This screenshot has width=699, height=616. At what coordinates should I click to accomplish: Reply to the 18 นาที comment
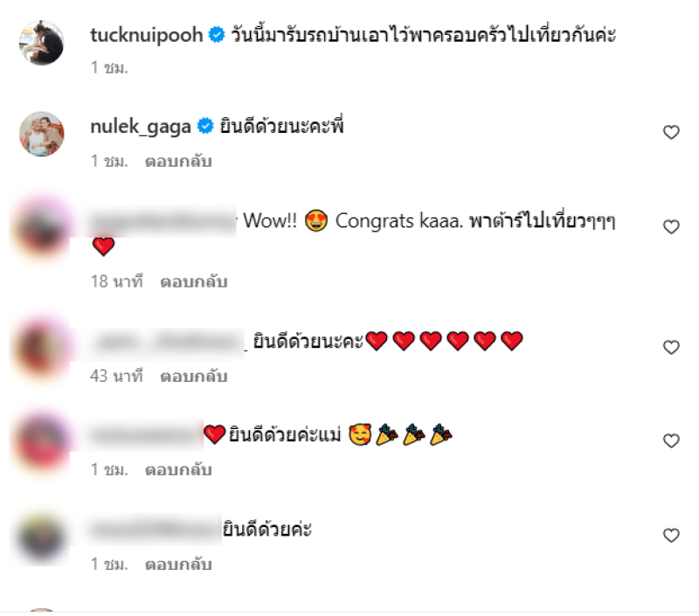click(194, 281)
